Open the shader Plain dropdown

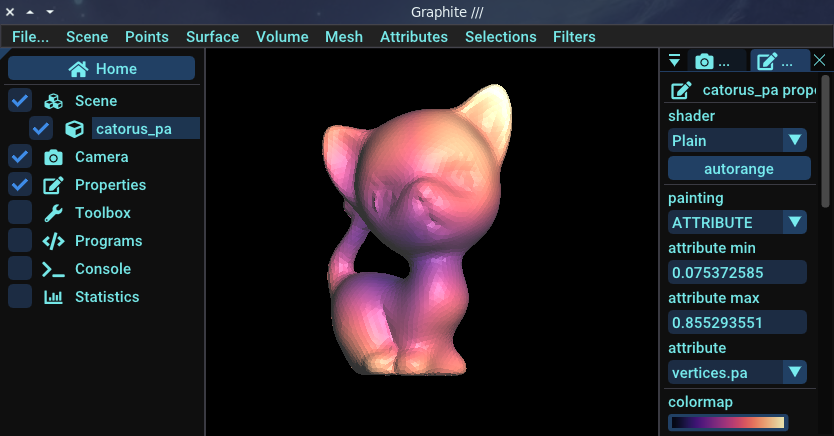point(737,141)
